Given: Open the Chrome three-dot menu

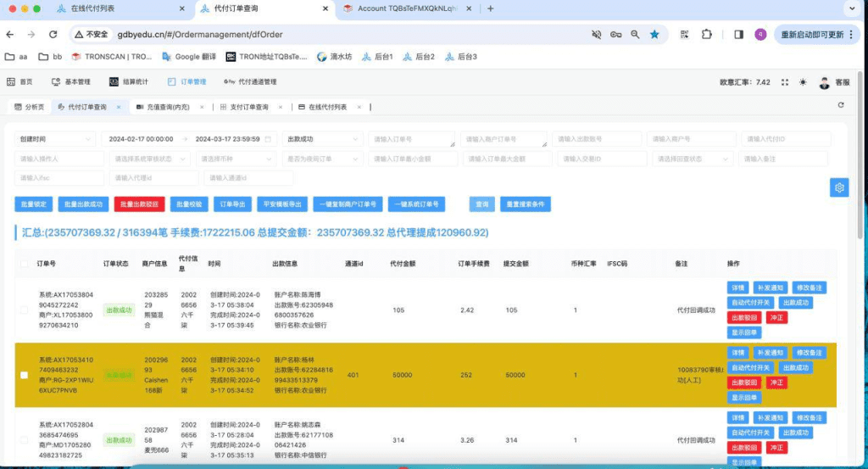Looking at the screenshot, I should [851, 34].
